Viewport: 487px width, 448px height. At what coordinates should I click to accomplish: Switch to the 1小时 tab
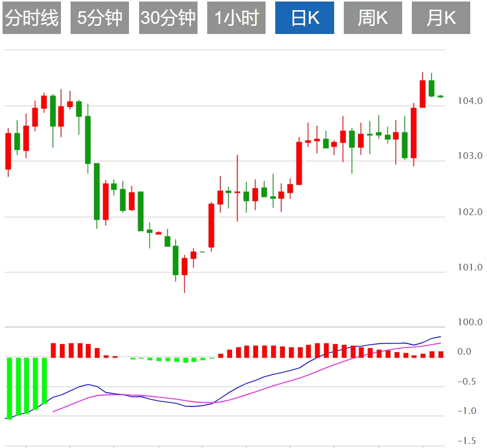(237, 18)
